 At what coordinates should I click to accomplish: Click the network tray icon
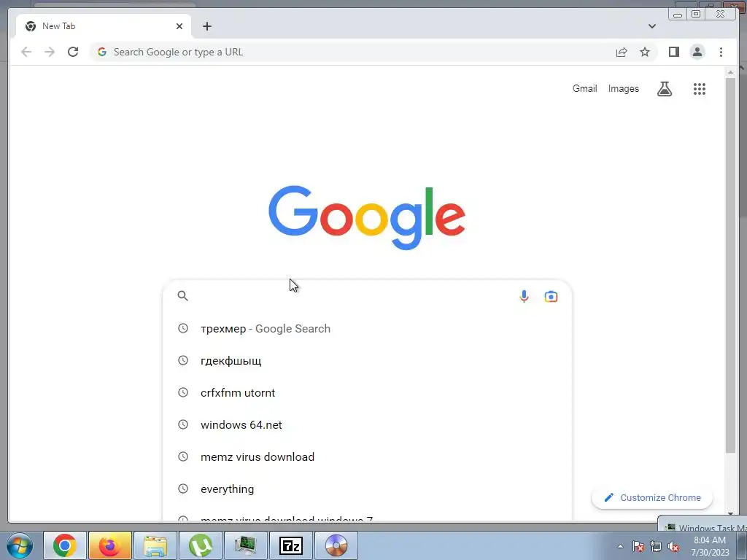656,546
